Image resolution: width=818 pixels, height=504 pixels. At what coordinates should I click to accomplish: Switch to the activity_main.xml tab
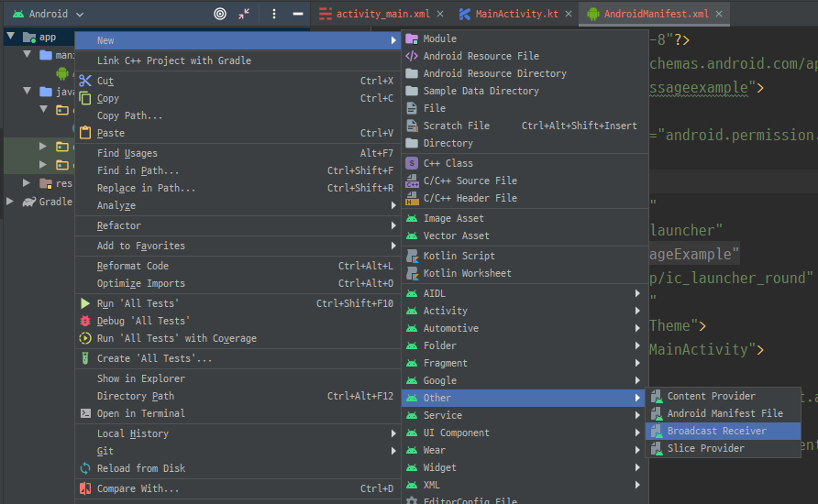click(x=381, y=14)
